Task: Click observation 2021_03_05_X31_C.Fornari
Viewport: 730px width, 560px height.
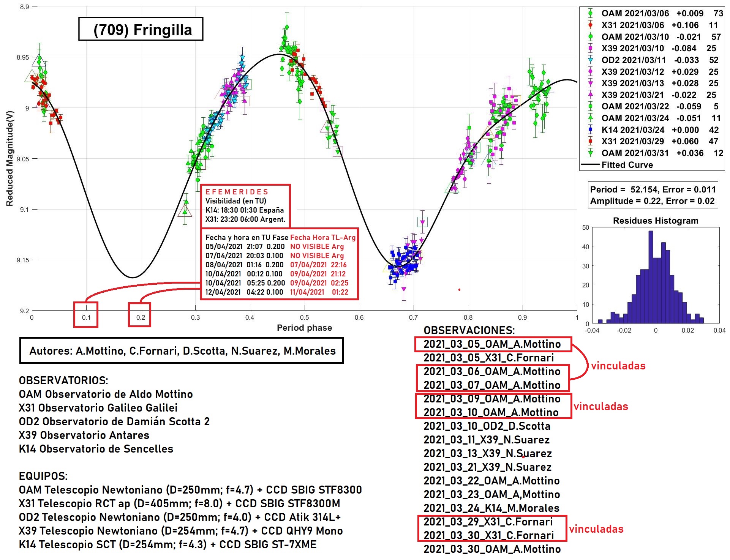Action: coord(489,358)
